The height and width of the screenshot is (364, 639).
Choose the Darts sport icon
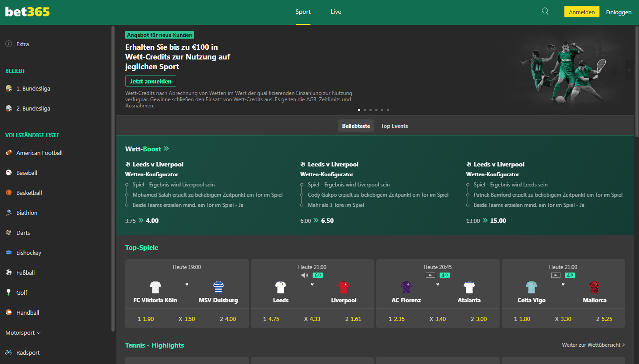click(9, 233)
